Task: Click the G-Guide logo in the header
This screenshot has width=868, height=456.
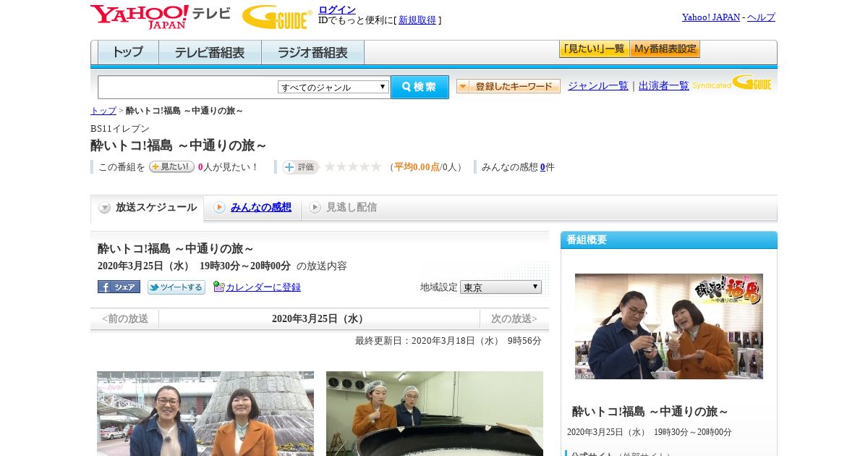Action: (x=277, y=17)
